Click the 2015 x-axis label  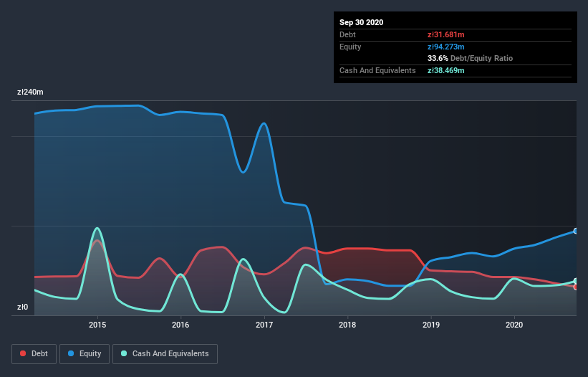coord(97,325)
